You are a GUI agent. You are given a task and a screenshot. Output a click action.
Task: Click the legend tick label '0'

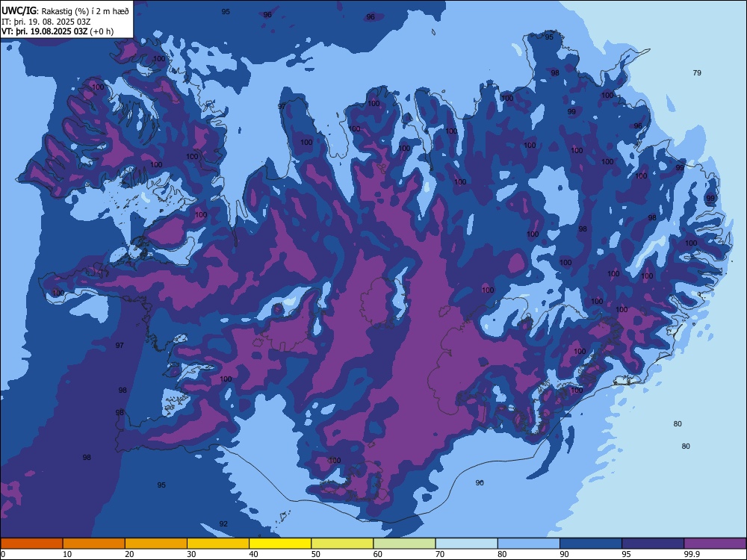pyautogui.click(x=3, y=554)
